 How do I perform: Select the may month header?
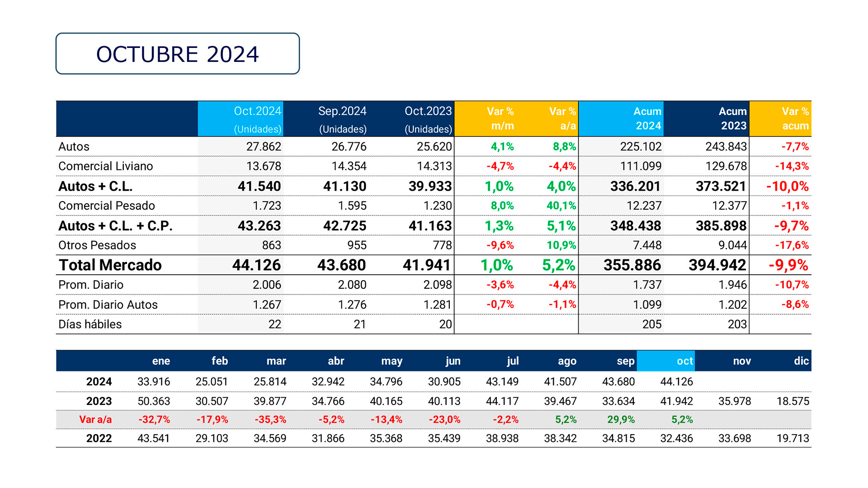[392, 361]
